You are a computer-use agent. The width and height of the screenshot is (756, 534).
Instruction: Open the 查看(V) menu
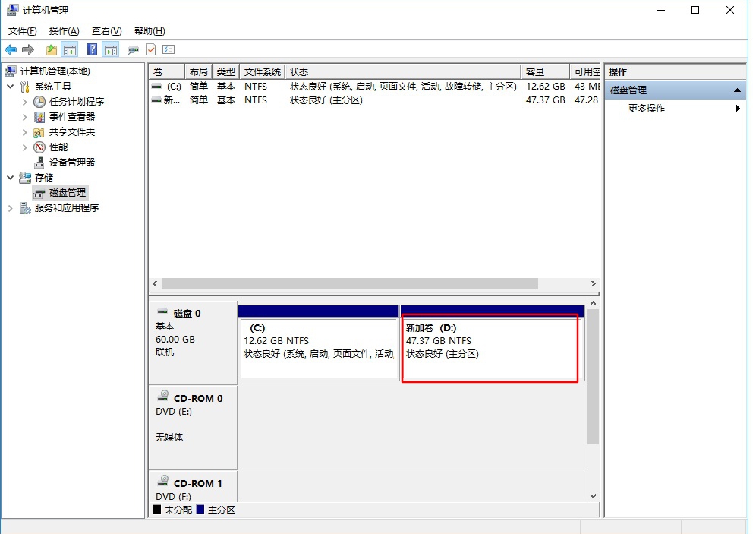(x=106, y=31)
